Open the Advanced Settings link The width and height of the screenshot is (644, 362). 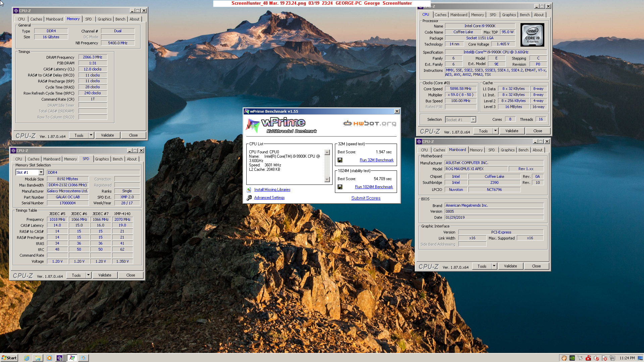point(269,198)
